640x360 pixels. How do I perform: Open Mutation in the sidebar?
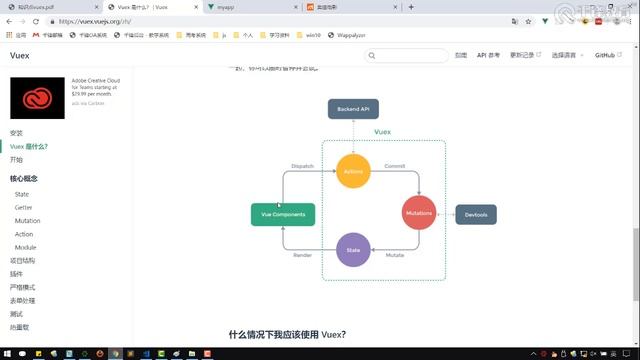click(x=27, y=221)
